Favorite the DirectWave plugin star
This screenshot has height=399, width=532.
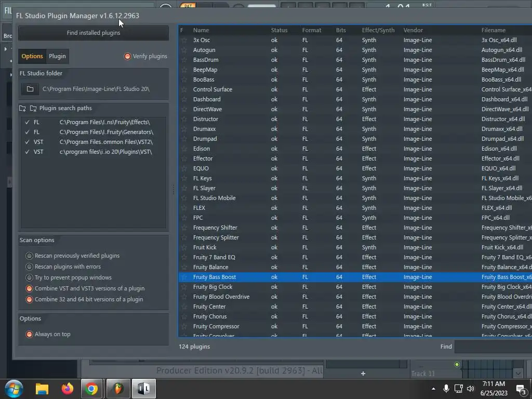coord(184,109)
